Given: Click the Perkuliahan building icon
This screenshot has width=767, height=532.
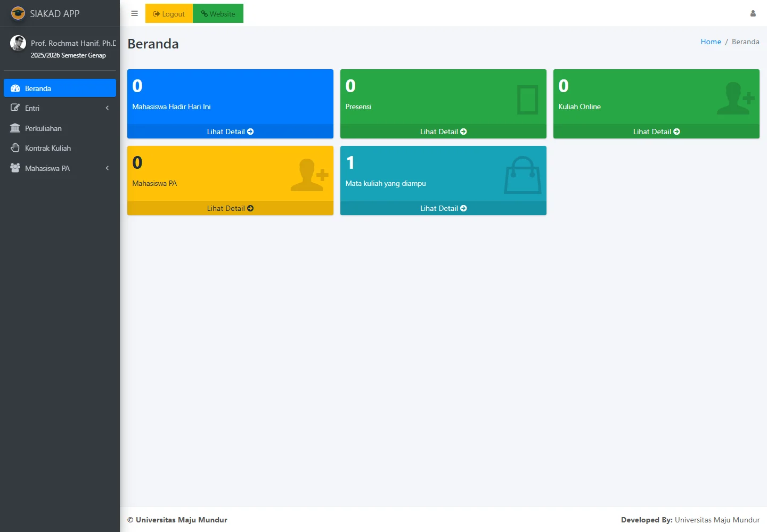Looking at the screenshot, I should tap(15, 128).
